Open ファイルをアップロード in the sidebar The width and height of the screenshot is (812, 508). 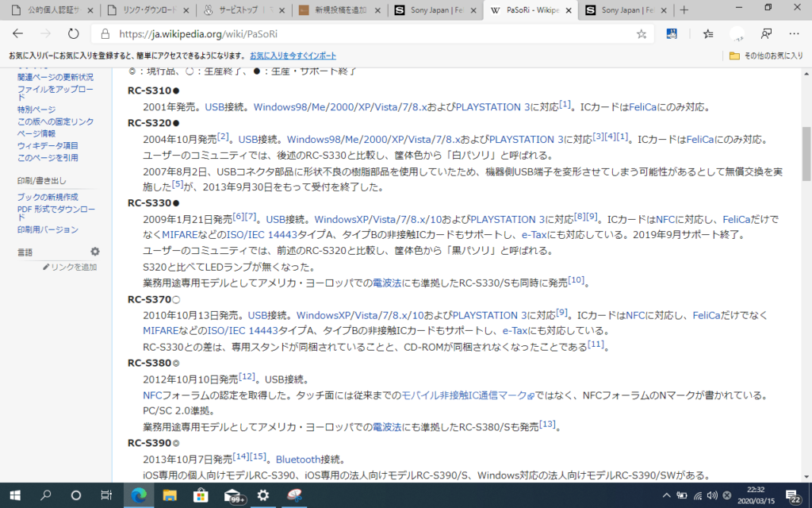[56, 93]
